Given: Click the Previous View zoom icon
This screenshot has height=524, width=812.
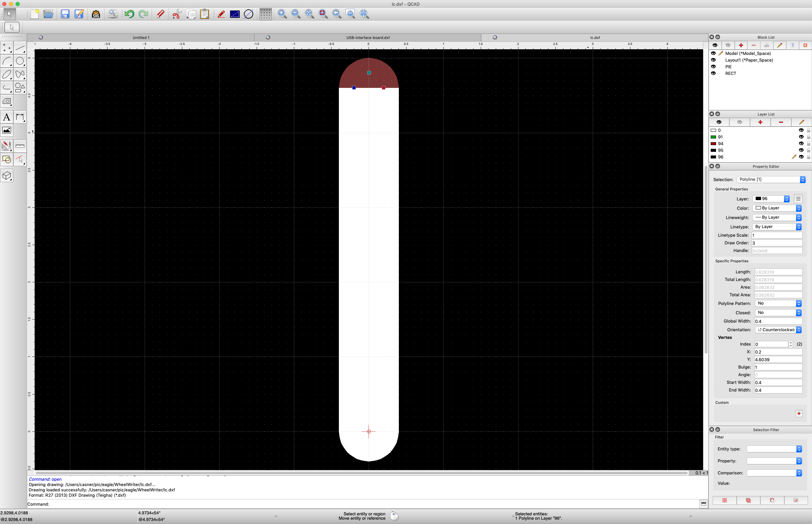Looking at the screenshot, I should (337, 14).
